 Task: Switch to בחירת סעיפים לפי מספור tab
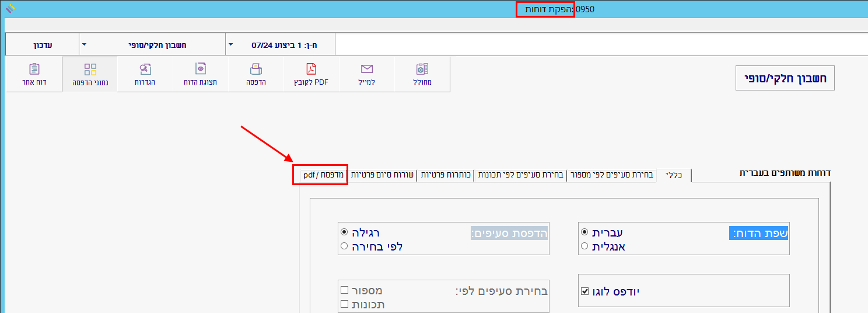click(x=611, y=175)
